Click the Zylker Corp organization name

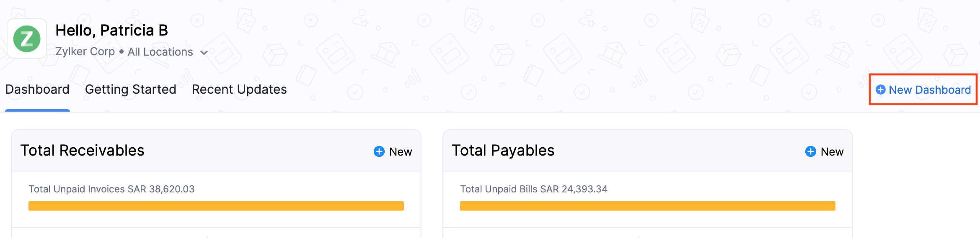point(85,51)
